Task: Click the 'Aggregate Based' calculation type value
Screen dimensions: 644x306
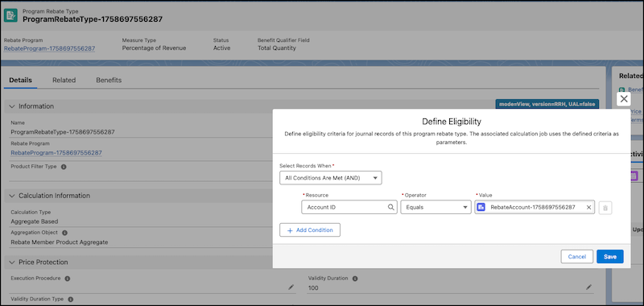Action: [x=35, y=221]
